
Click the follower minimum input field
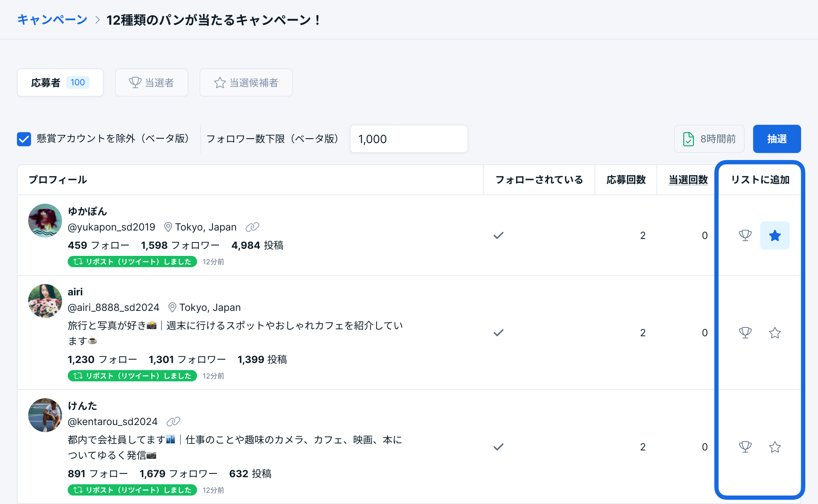(x=409, y=139)
